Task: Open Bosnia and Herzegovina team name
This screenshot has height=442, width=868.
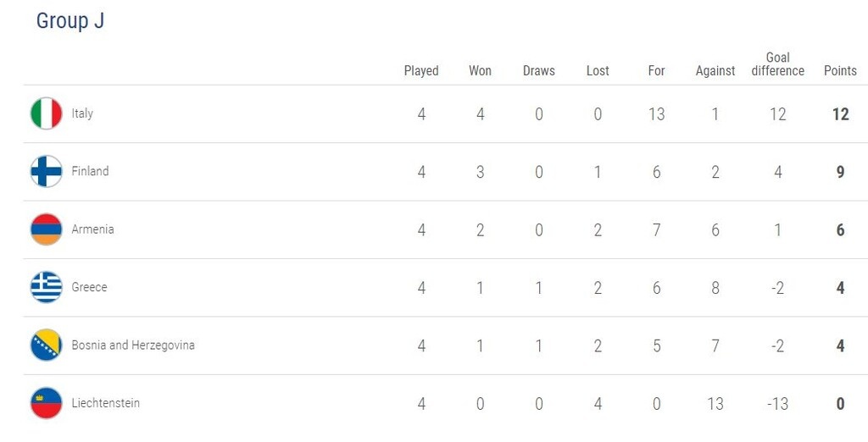Action: point(133,345)
